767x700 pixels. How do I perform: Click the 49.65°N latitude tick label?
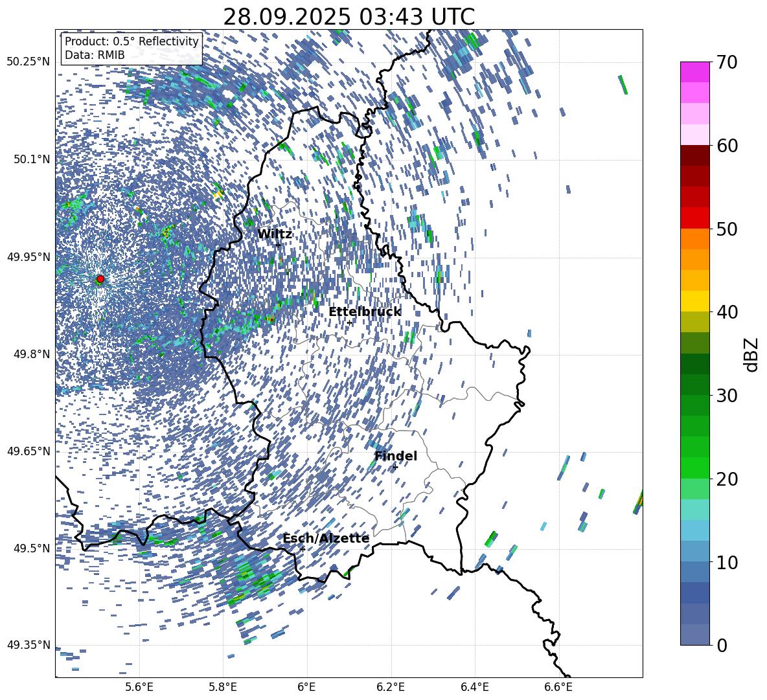point(29,451)
